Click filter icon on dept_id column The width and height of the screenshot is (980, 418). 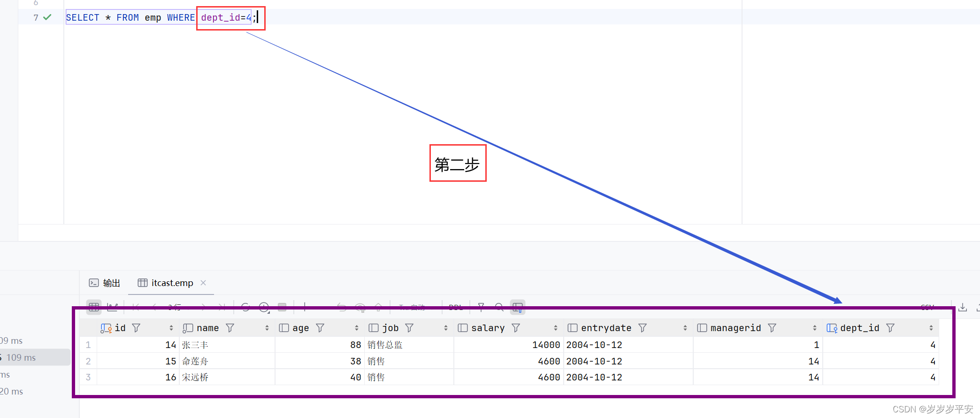[x=890, y=328]
